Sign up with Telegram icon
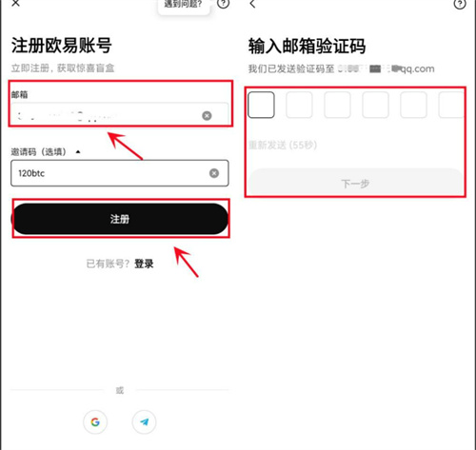 [144, 422]
